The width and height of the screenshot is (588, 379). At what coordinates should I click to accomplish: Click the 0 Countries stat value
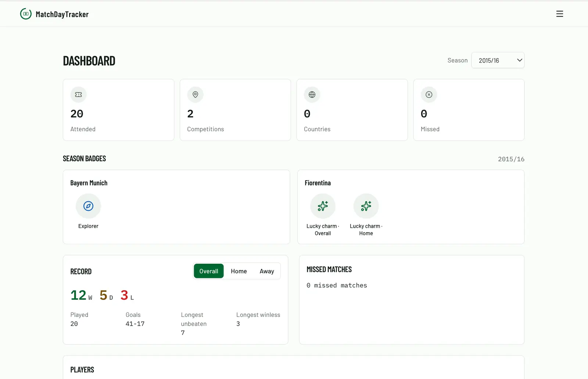307,114
